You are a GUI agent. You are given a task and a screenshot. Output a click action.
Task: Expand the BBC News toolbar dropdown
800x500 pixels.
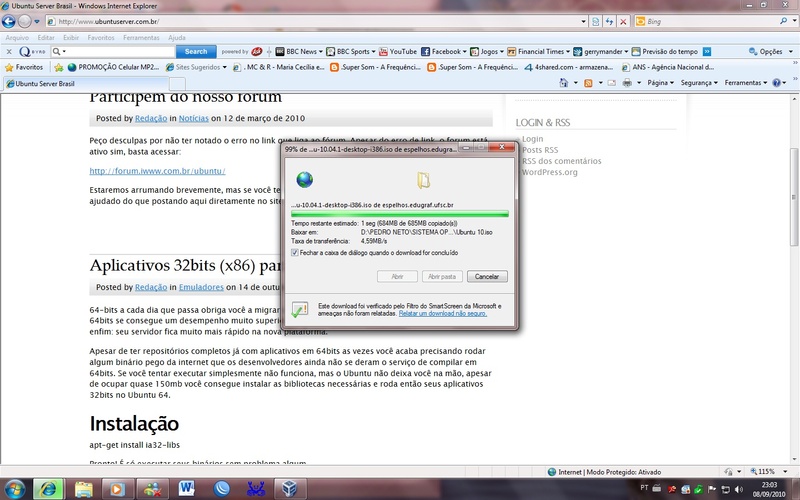(x=321, y=52)
